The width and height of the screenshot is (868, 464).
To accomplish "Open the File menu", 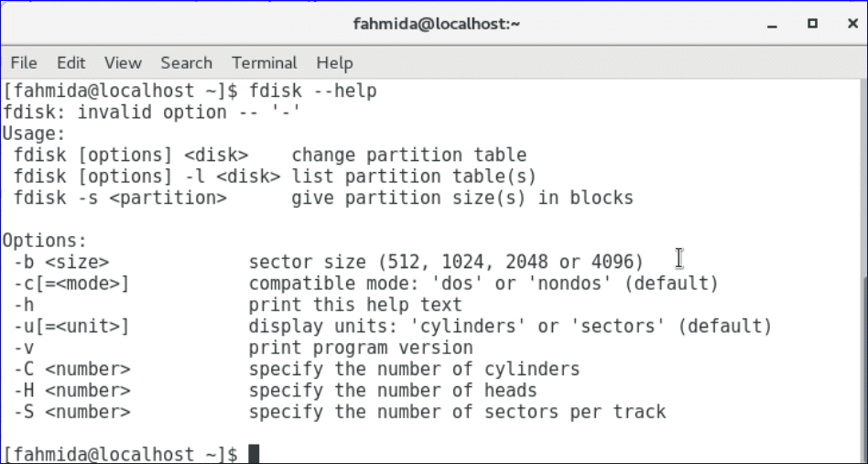I will tap(24, 63).
